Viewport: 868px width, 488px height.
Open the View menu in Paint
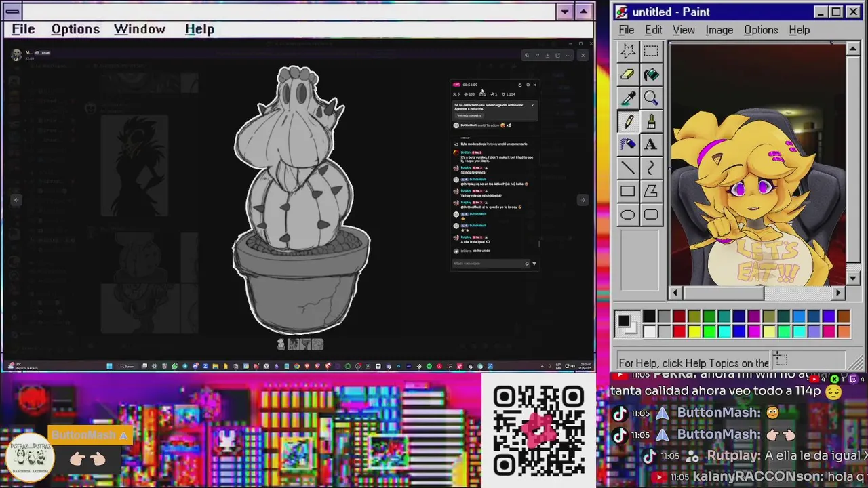[x=684, y=30]
